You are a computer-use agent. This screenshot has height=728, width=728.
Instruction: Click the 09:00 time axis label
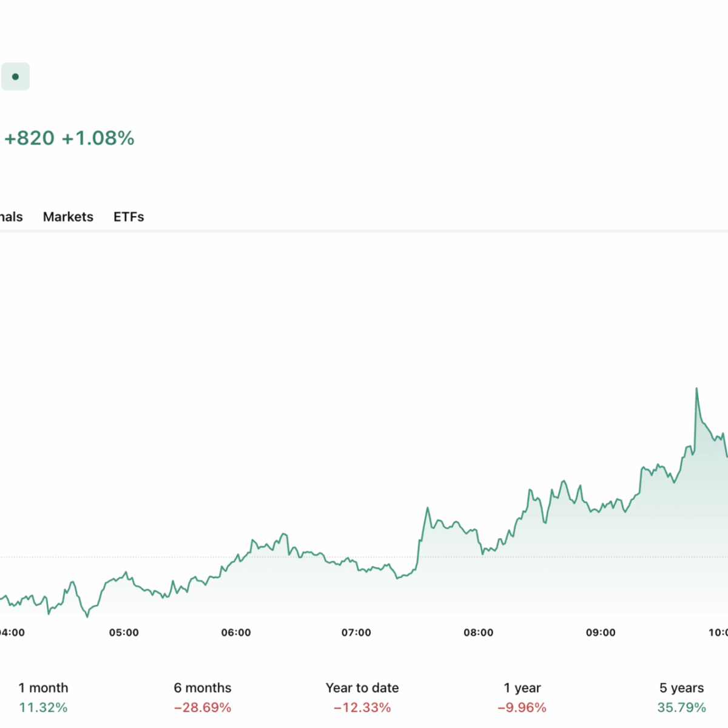point(601,633)
